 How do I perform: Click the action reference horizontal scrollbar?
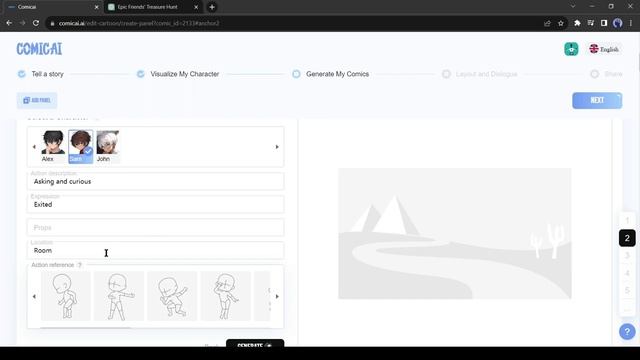[86, 327]
